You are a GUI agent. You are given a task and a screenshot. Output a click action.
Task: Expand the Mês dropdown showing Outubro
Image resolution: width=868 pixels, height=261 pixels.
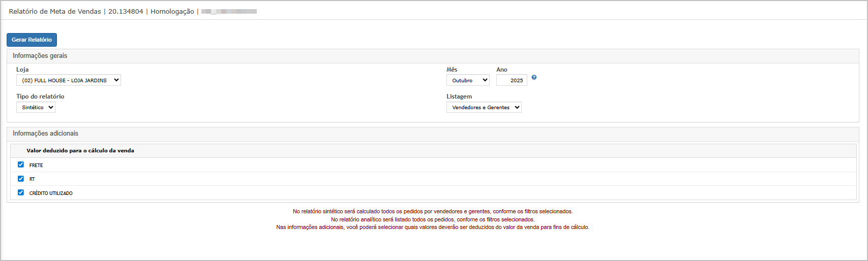tap(467, 80)
